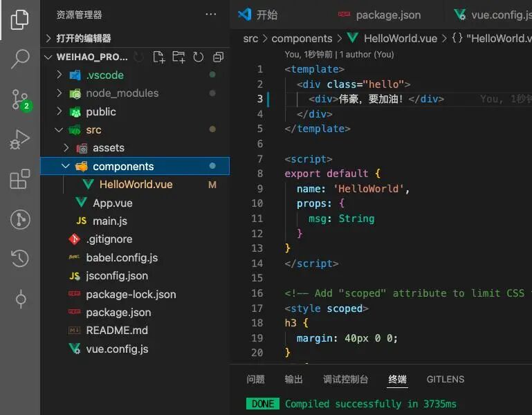
Task: Open the GITLENS panel tab
Action: [x=445, y=379]
